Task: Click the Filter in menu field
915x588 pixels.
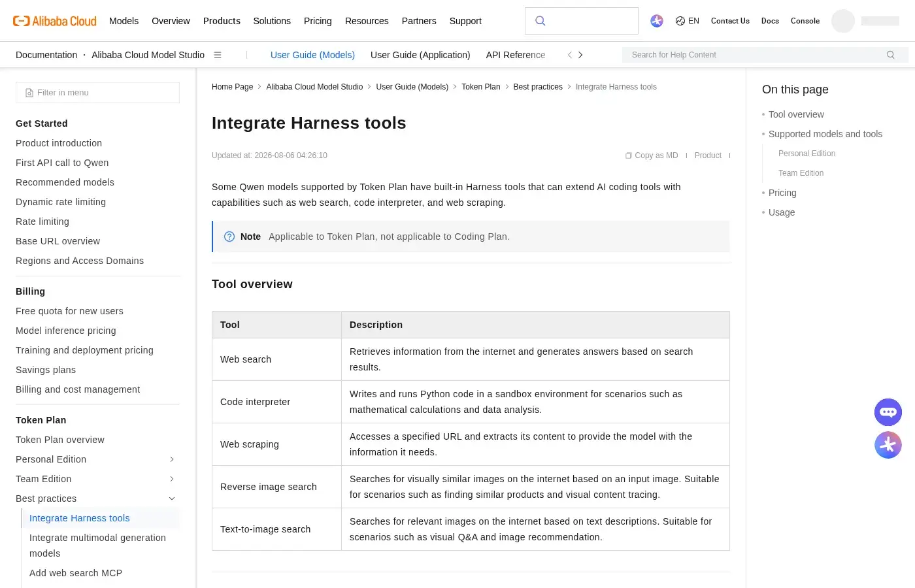Action: 97,93
